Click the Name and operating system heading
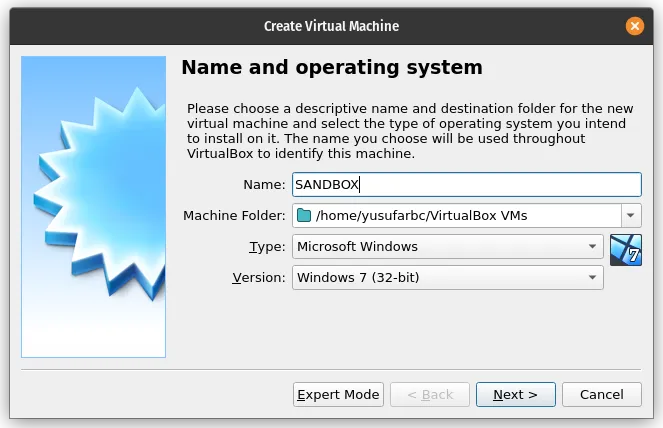Screen dimensions: 663x428 (332, 67)
